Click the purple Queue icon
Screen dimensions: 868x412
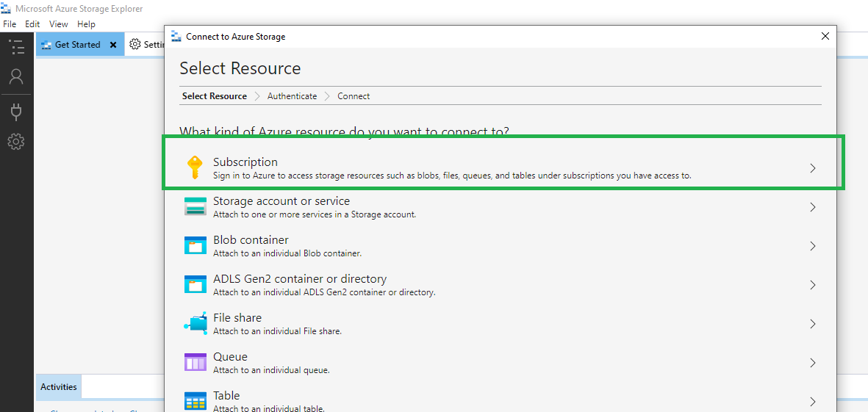click(x=195, y=362)
